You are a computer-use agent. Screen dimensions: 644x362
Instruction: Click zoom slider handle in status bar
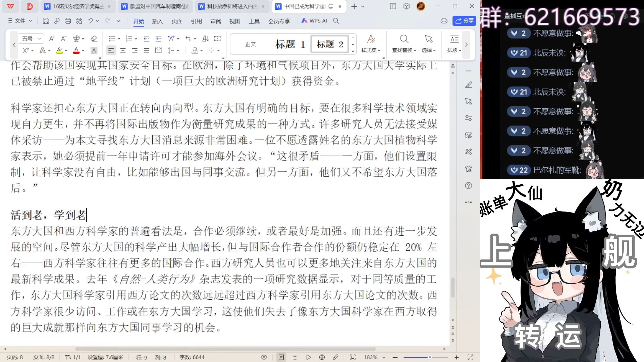tap(430, 357)
